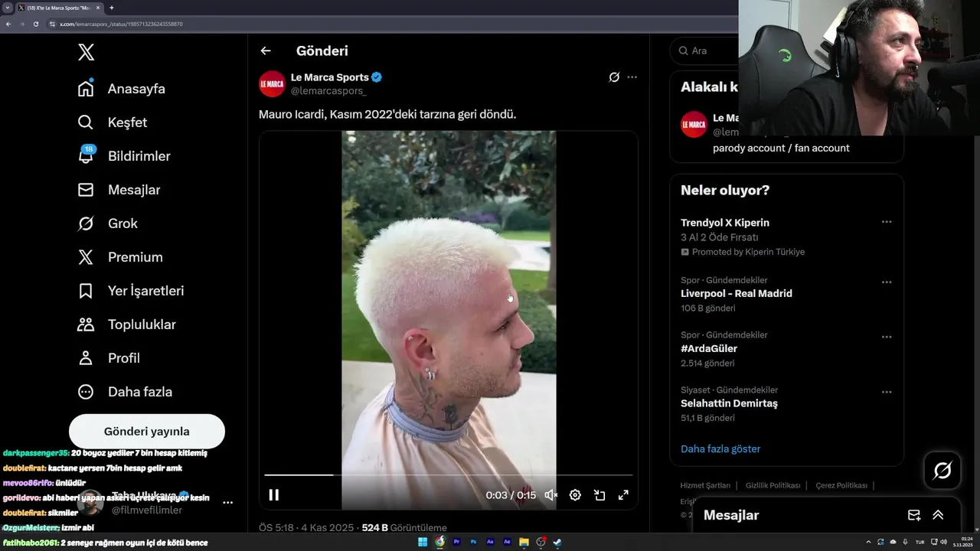Viewport: 980px width, 551px height.
Task: Click the video progress bar
Action: click(449, 475)
